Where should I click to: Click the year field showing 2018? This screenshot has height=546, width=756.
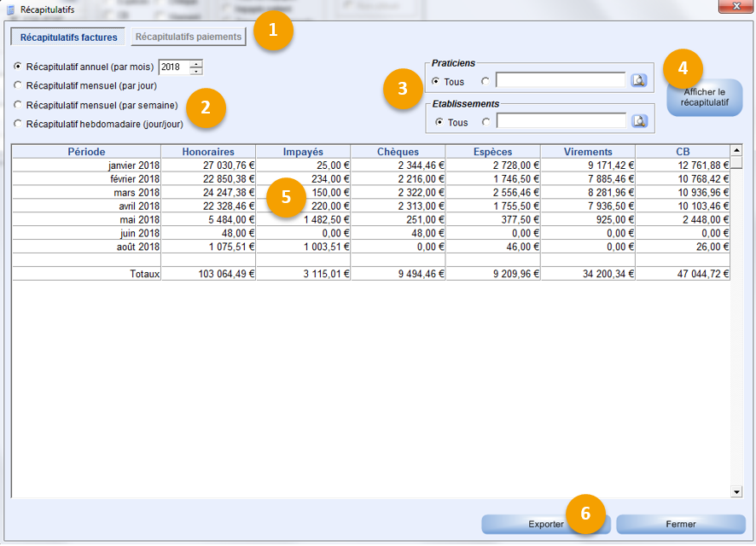click(x=174, y=67)
